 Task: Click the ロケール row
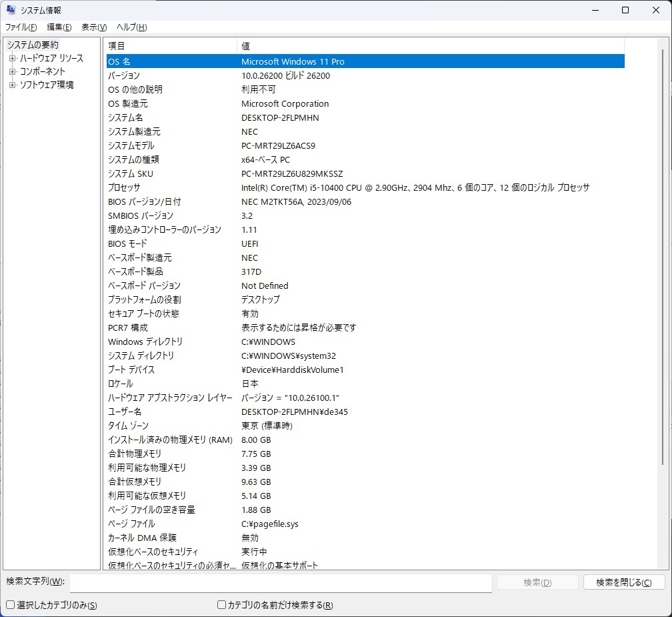point(365,384)
